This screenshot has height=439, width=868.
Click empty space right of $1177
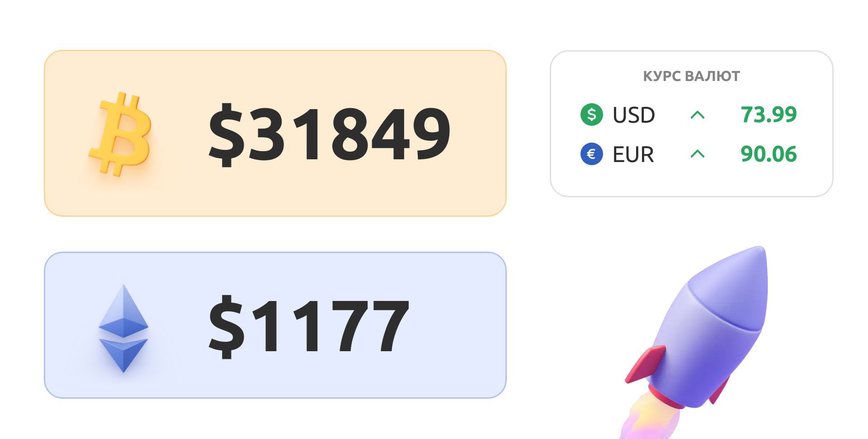pos(457,326)
